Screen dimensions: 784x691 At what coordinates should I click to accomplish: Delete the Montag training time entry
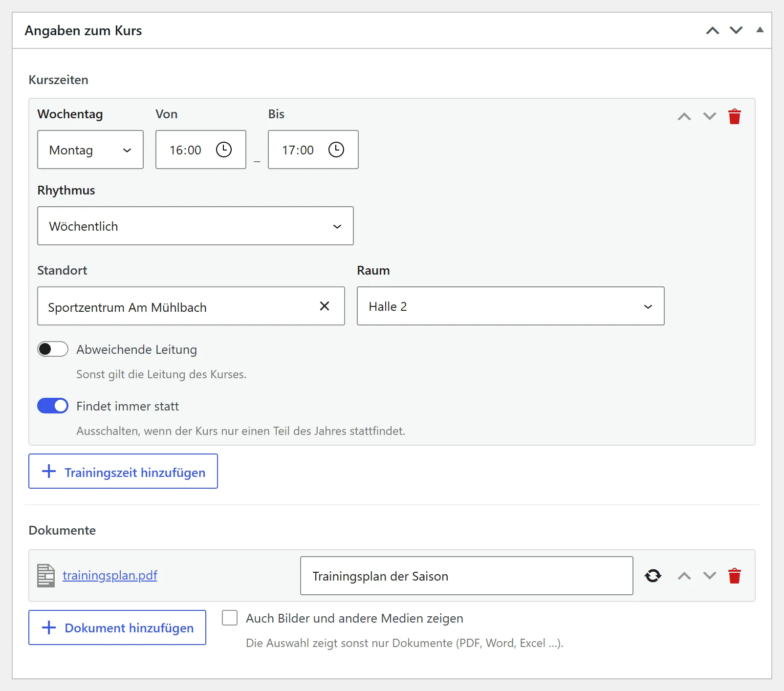pyautogui.click(x=735, y=117)
